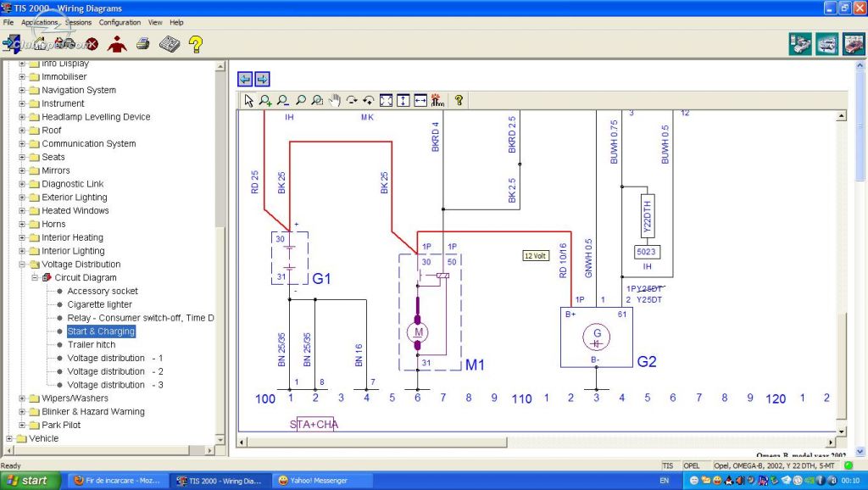868x490 pixels.
Task: Click the green status light in status bar
Action: pos(848,465)
